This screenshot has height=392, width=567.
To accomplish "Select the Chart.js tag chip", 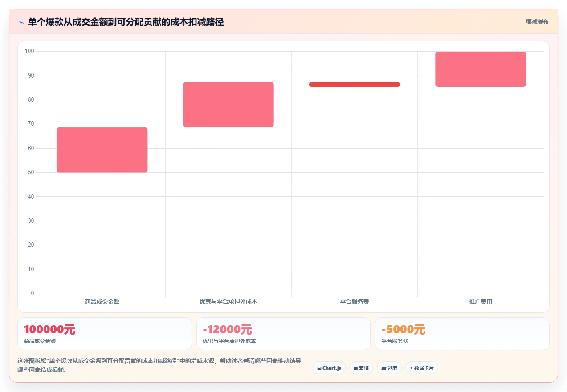I will [x=329, y=368].
